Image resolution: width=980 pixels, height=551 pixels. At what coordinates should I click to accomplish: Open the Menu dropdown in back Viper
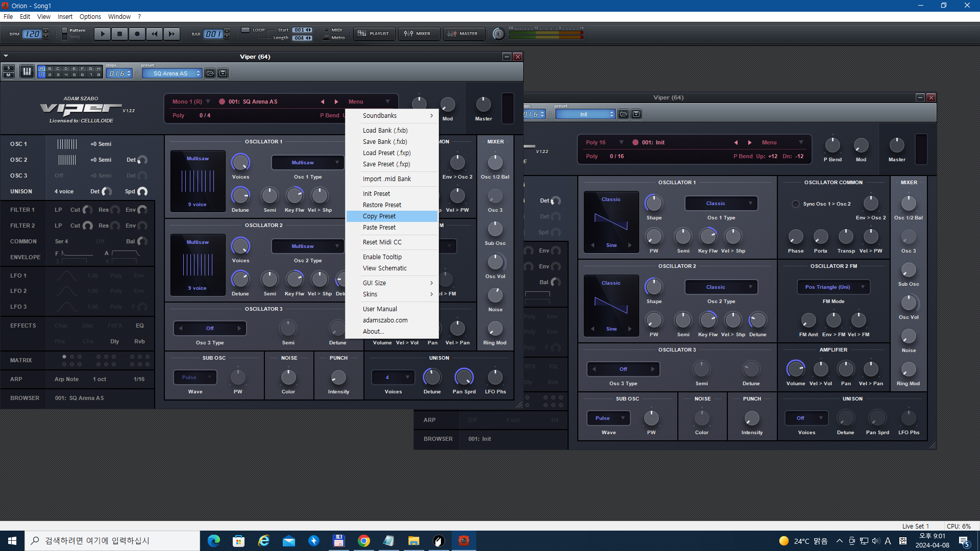click(x=782, y=142)
